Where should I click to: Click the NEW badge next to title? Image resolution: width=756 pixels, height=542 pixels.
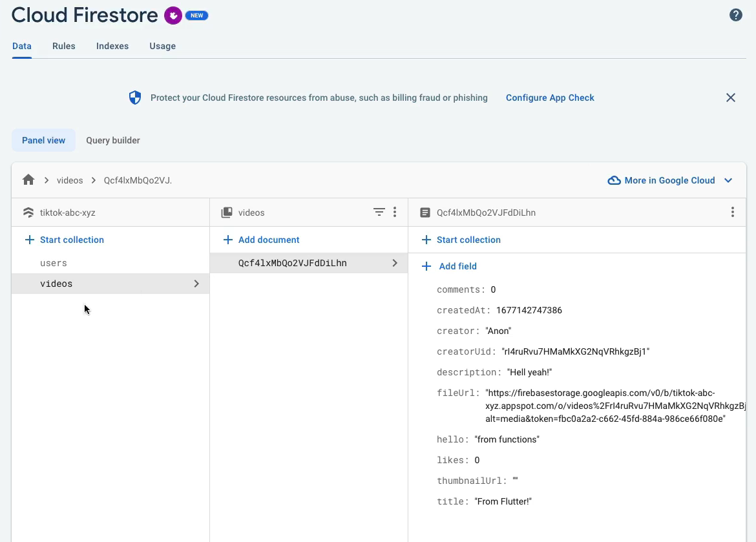click(x=196, y=16)
